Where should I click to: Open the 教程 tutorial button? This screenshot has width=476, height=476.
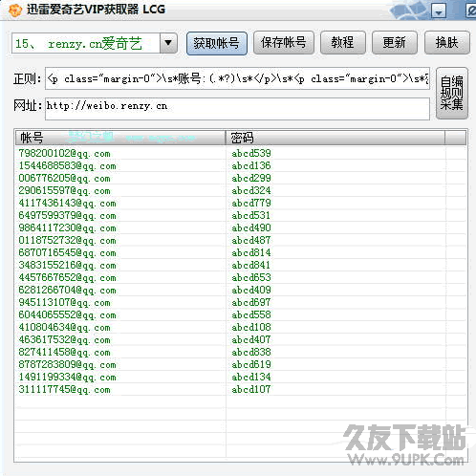(x=343, y=43)
